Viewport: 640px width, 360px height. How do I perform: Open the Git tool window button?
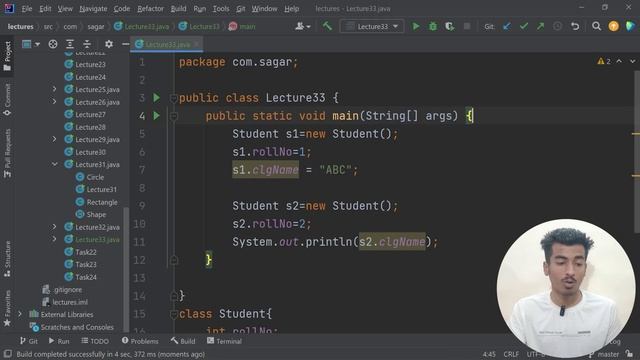click(29, 341)
